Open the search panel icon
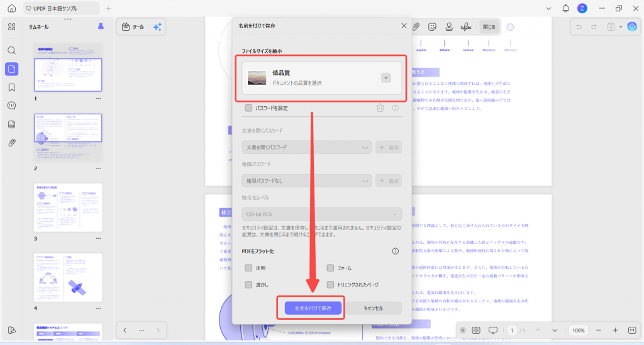The width and height of the screenshot is (644, 345). (11, 50)
